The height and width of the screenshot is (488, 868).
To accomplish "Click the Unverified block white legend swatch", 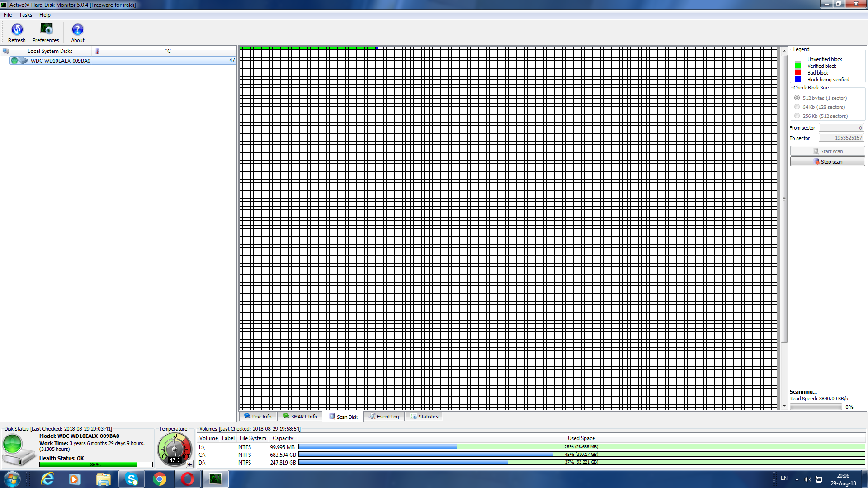I will tap(798, 59).
